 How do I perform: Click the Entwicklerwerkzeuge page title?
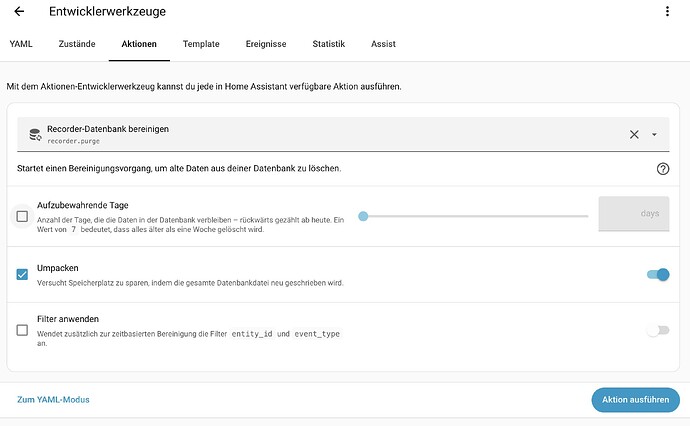point(107,11)
